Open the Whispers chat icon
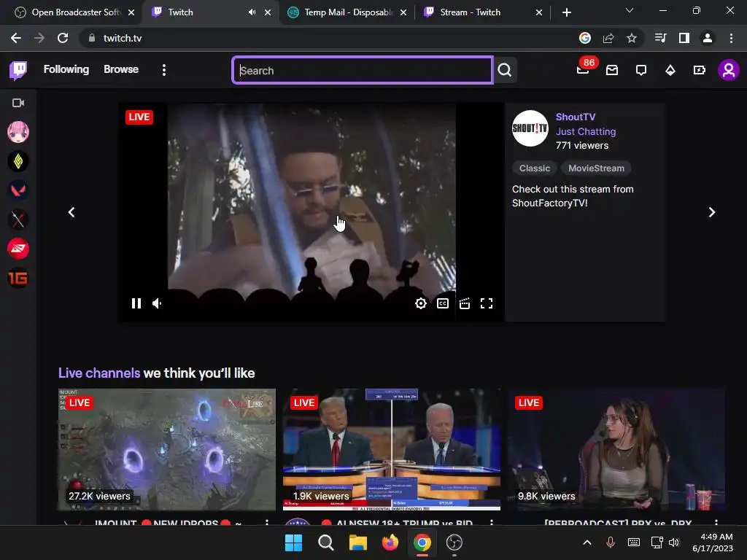 pos(641,71)
